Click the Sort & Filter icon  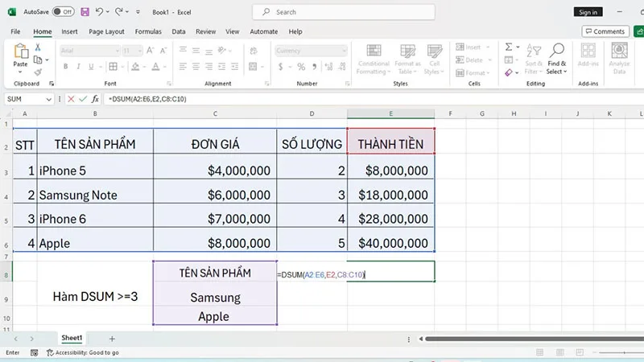pos(534,51)
